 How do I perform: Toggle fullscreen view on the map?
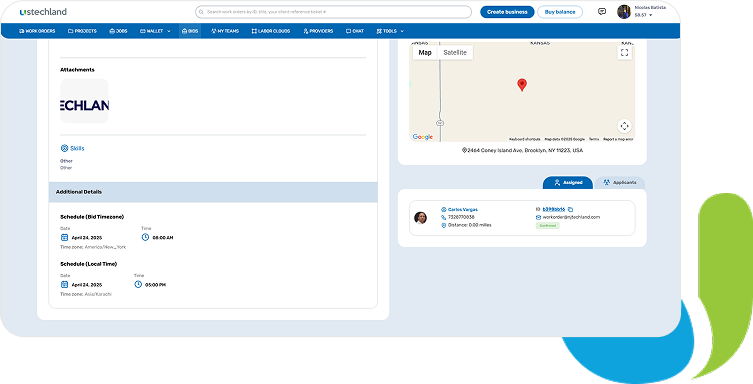click(624, 53)
